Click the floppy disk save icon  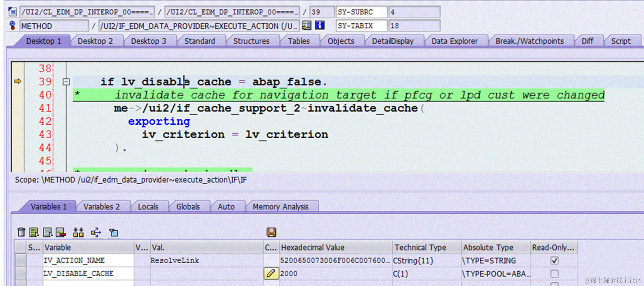click(x=271, y=232)
